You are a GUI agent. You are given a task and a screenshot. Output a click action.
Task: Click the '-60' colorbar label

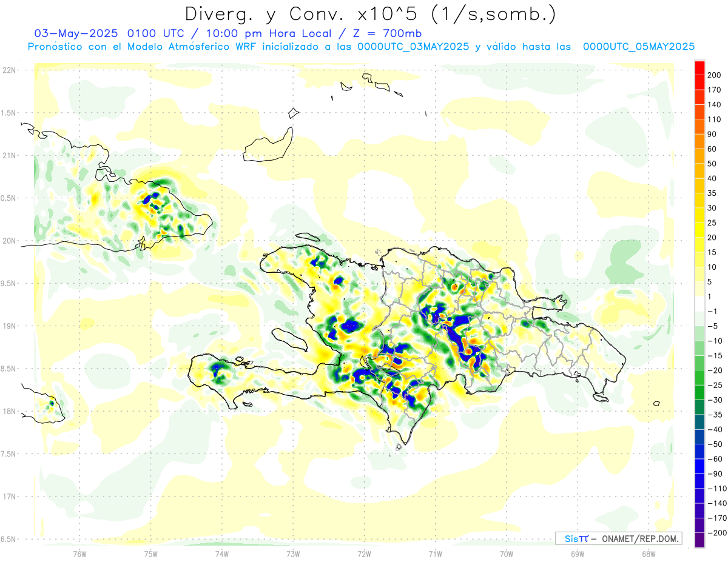click(715, 459)
